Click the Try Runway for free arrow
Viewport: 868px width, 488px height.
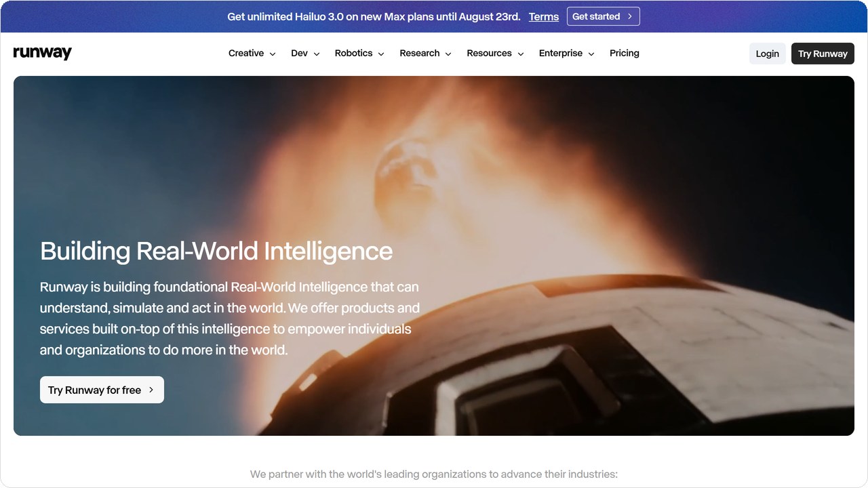tap(151, 390)
